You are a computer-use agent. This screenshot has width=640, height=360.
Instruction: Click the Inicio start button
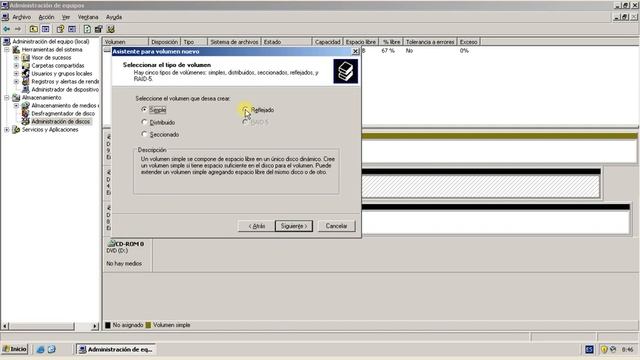click(15, 349)
